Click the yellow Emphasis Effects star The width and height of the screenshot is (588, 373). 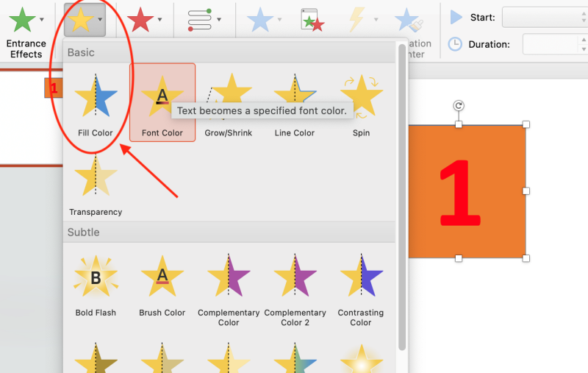click(81, 20)
